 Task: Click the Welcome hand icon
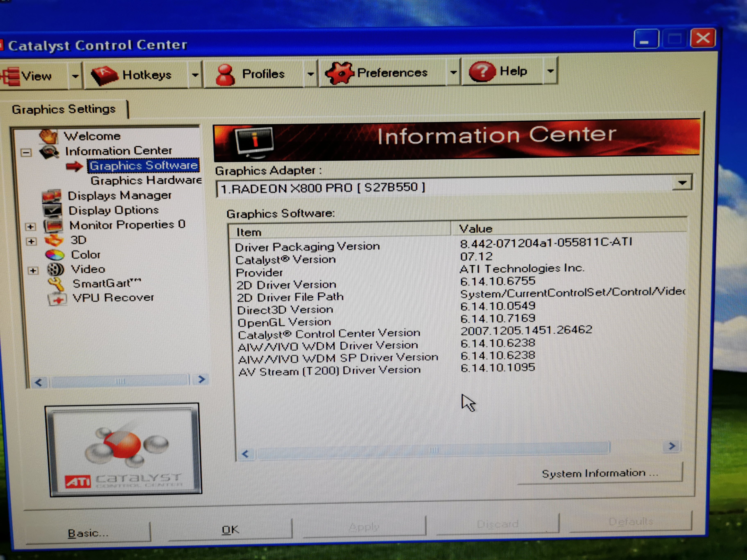point(48,136)
